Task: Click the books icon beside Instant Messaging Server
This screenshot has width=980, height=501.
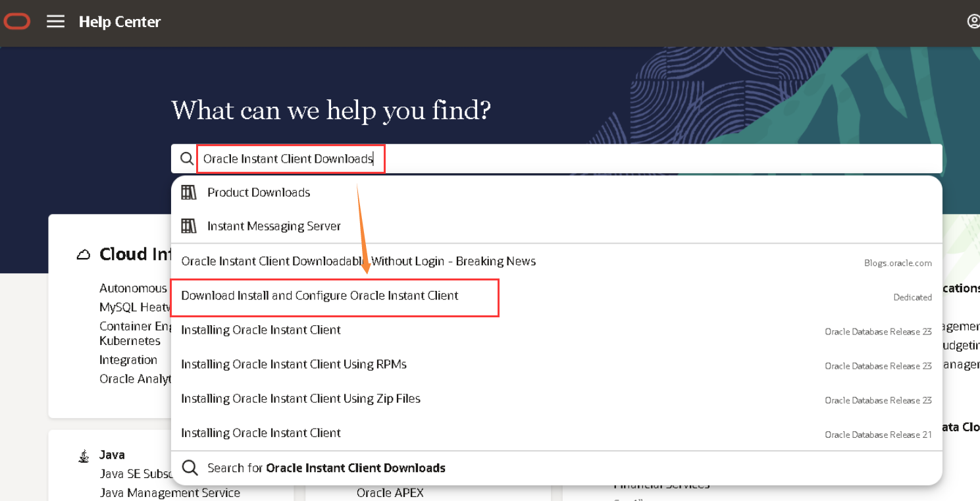Action: (x=189, y=226)
